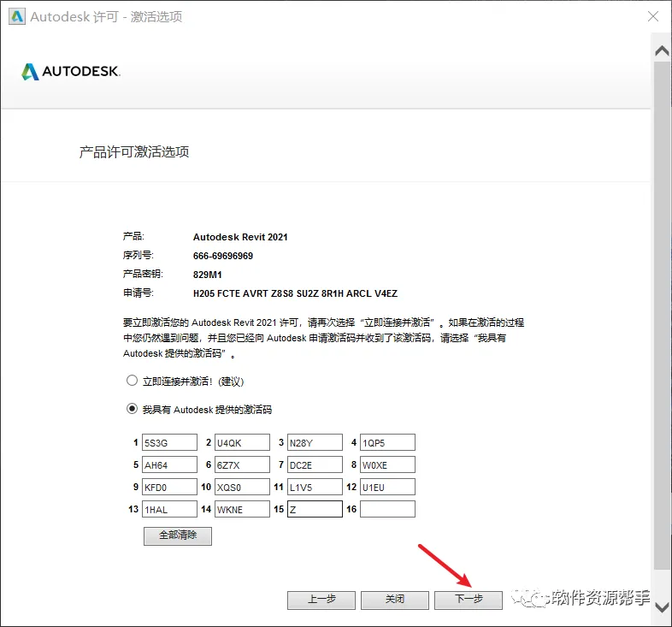Select the 我具有 Autodesk 提供的激活码 radio option
This screenshot has height=627, width=672.
click(x=132, y=409)
